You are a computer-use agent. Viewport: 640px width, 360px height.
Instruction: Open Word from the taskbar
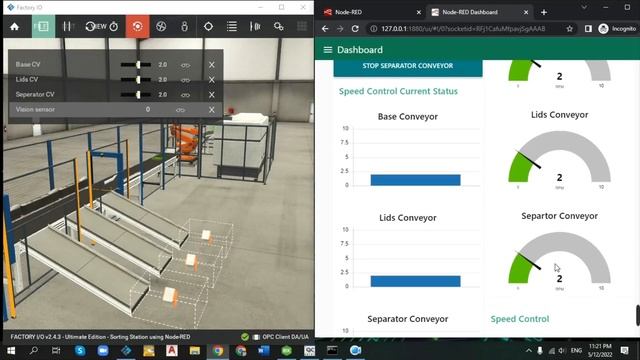pos(264,350)
